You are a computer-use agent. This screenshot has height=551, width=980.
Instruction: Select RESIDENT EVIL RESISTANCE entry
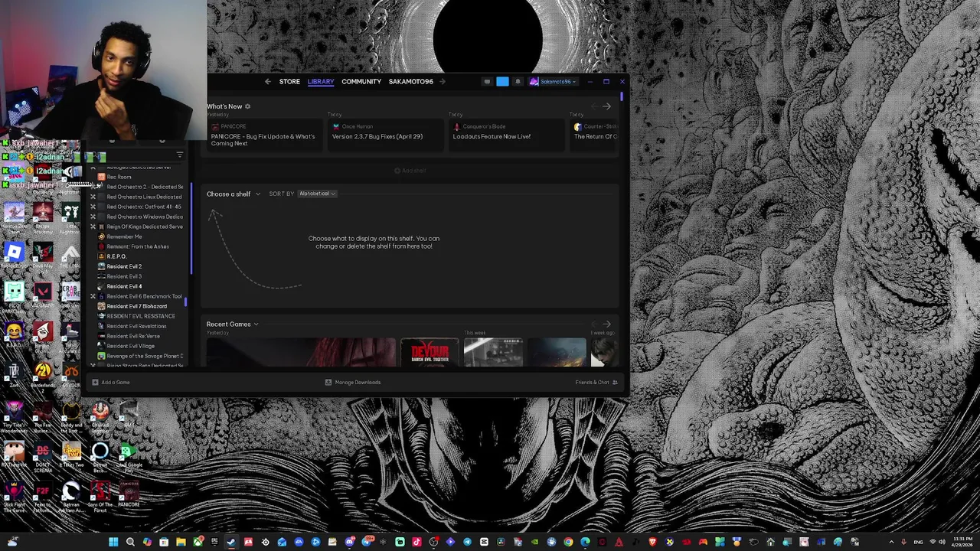pos(141,316)
